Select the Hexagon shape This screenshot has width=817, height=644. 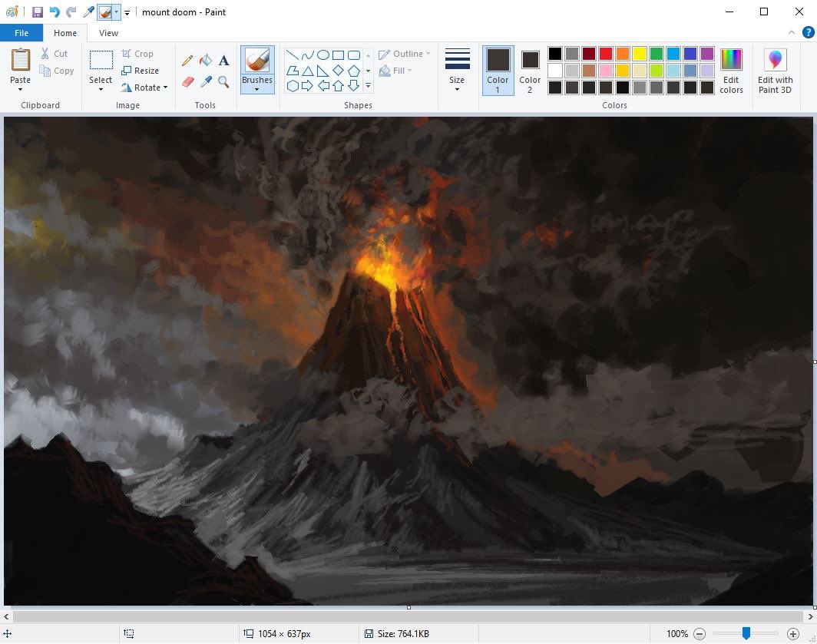coord(293,86)
